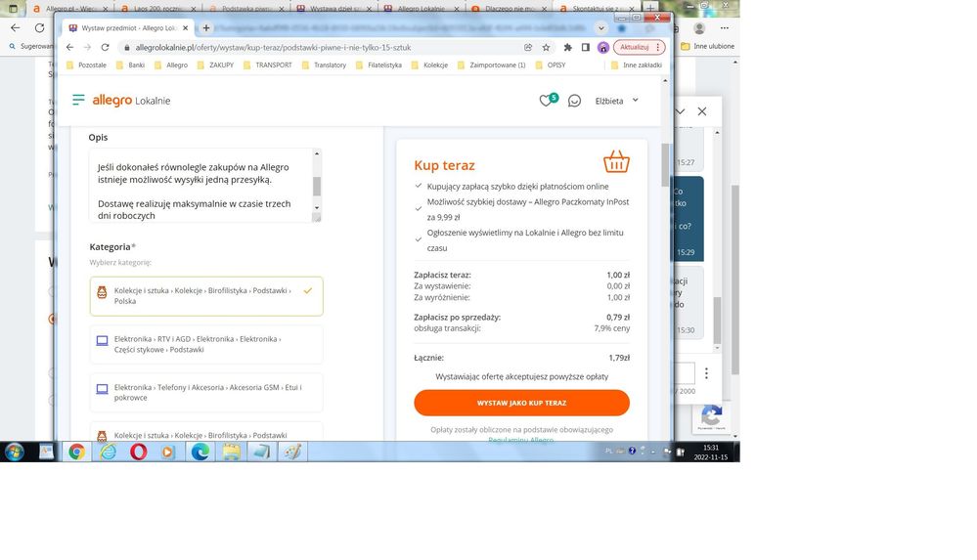The image size is (977, 560).
Task: Switch to Skontaktuj się tab in background browser
Action: [596, 9]
